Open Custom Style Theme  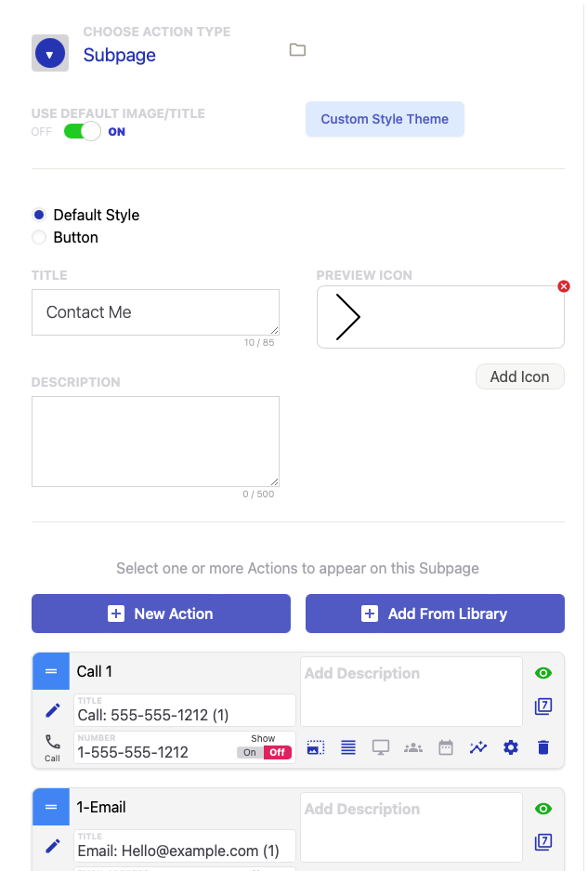(x=385, y=119)
